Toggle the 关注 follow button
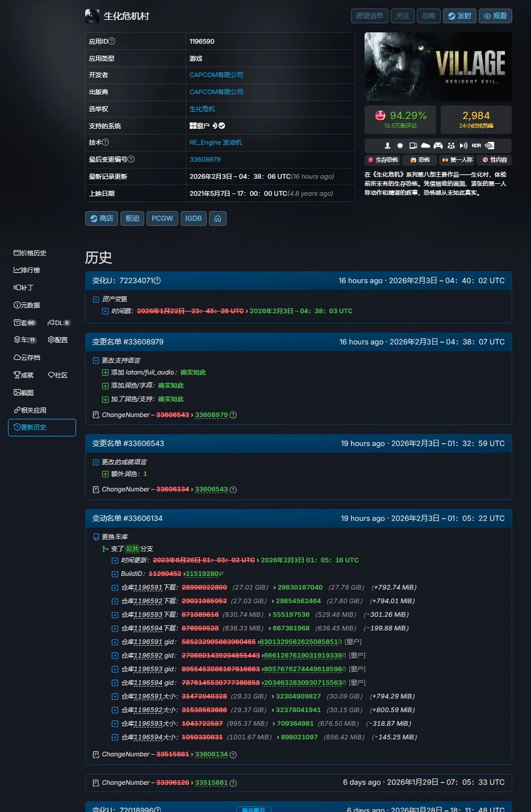The image size is (531, 812). (x=402, y=16)
